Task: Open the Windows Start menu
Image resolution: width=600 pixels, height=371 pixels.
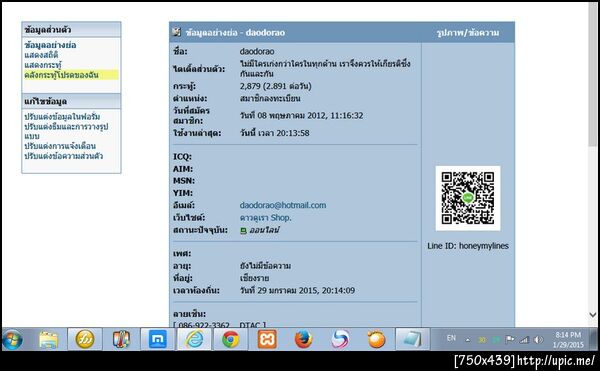Action: (x=12, y=339)
